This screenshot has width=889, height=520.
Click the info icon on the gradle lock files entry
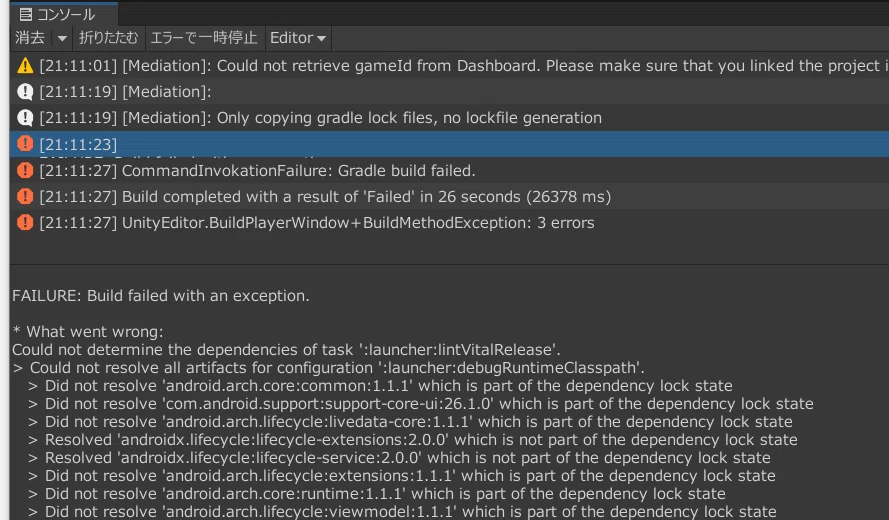[x=25, y=117]
